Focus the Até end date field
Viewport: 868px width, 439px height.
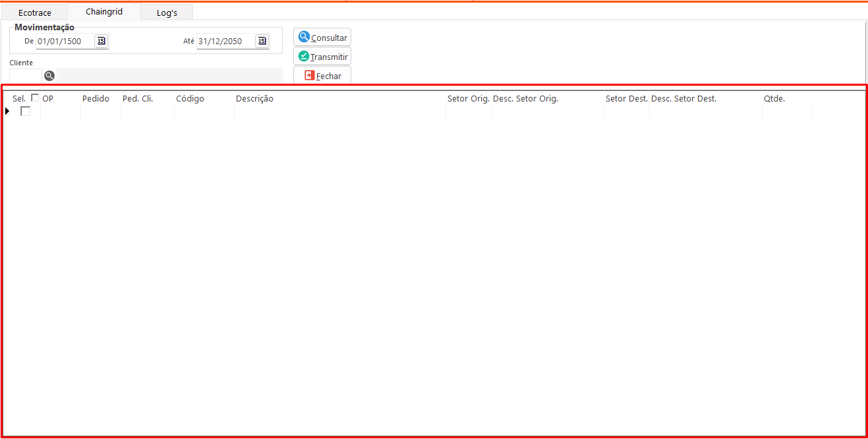pyautogui.click(x=225, y=41)
